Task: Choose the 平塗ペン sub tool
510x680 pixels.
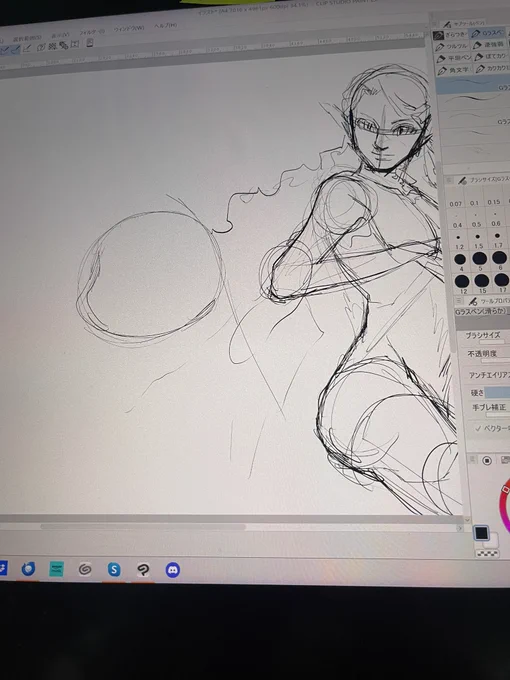Action: click(x=454, y=58)
